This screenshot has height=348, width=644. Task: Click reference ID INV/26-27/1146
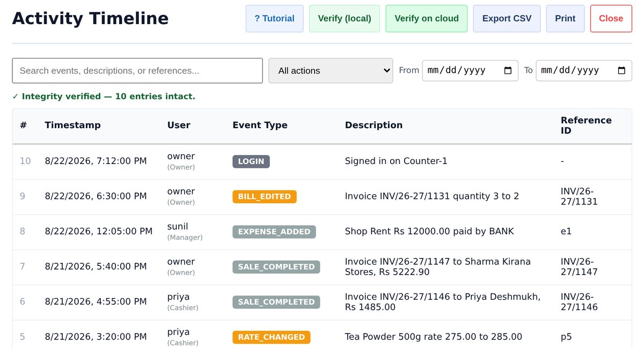[x=579, y=302]
